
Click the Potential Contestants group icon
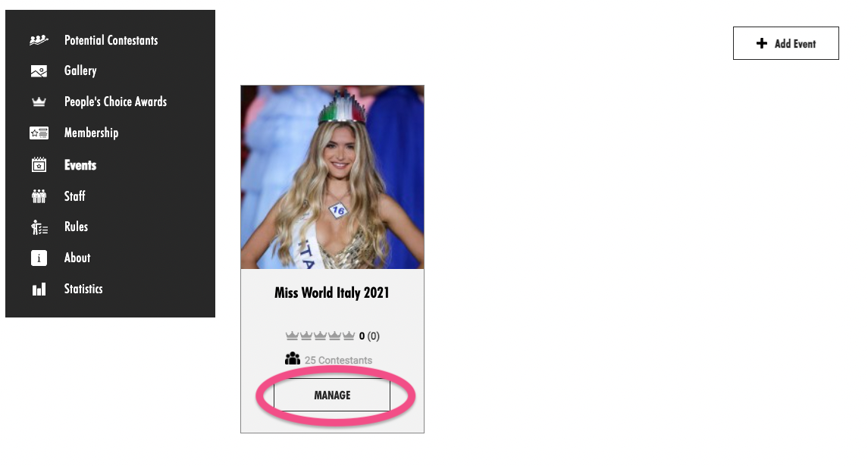click(x=39, y=40)
